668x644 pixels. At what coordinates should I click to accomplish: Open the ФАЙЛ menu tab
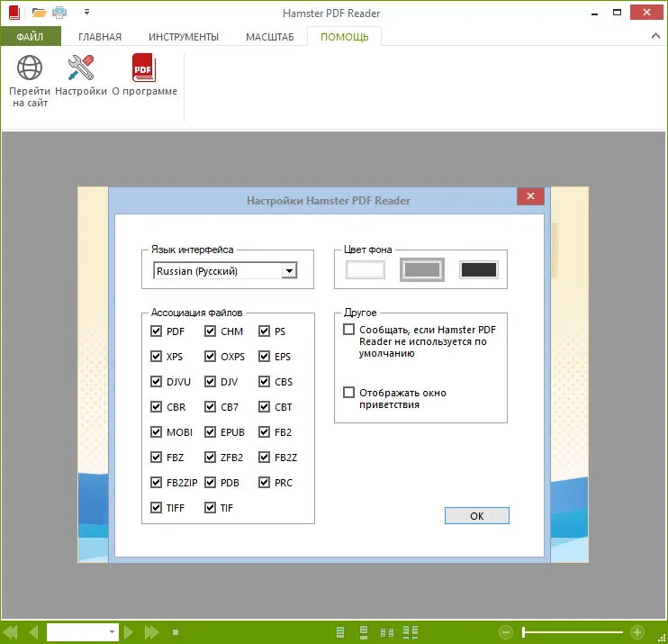(x=31, y=37)
